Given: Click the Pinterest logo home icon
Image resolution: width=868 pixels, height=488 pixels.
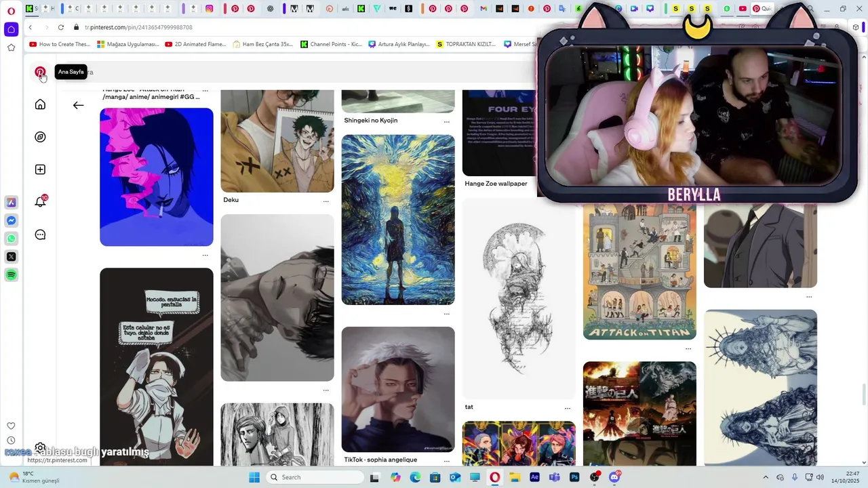Looking at the screenshot, I should (40, 72).
